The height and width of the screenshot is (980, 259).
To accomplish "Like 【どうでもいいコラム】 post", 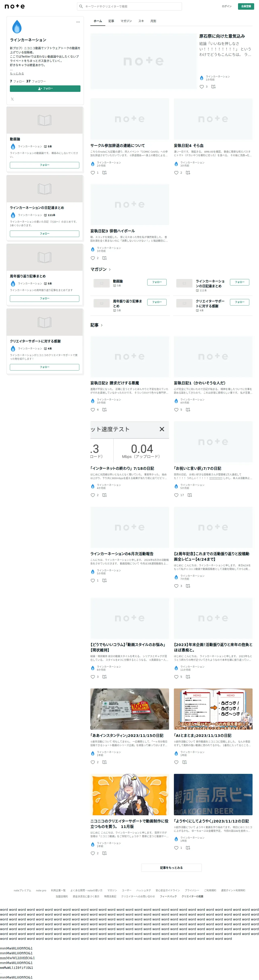I will 92,677.
